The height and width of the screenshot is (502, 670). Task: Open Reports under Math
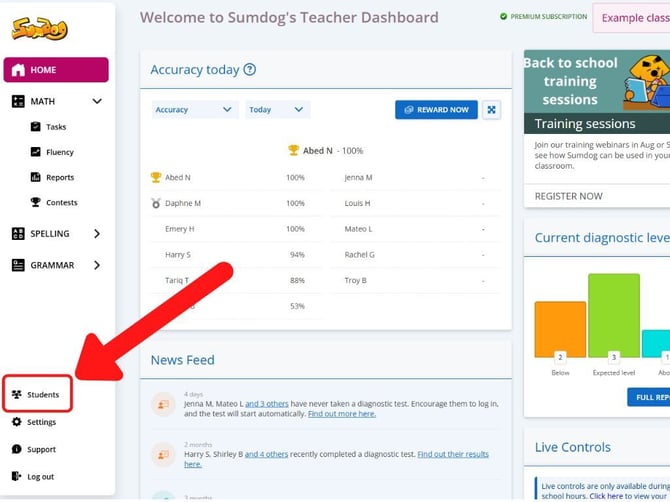click(x=60, y=177)
